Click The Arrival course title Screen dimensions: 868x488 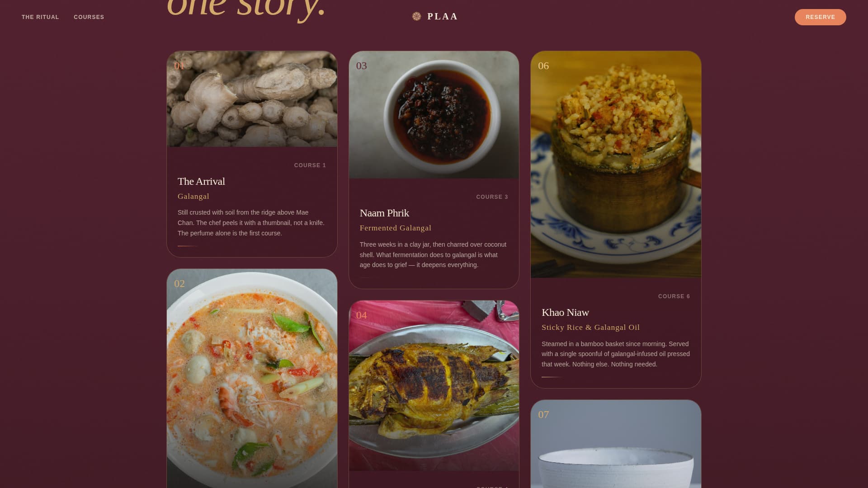(201, 182)
